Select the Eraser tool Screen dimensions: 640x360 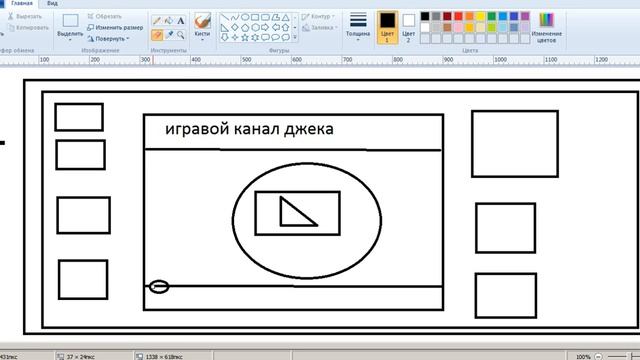pyautogui.click(x=157, y=35)
